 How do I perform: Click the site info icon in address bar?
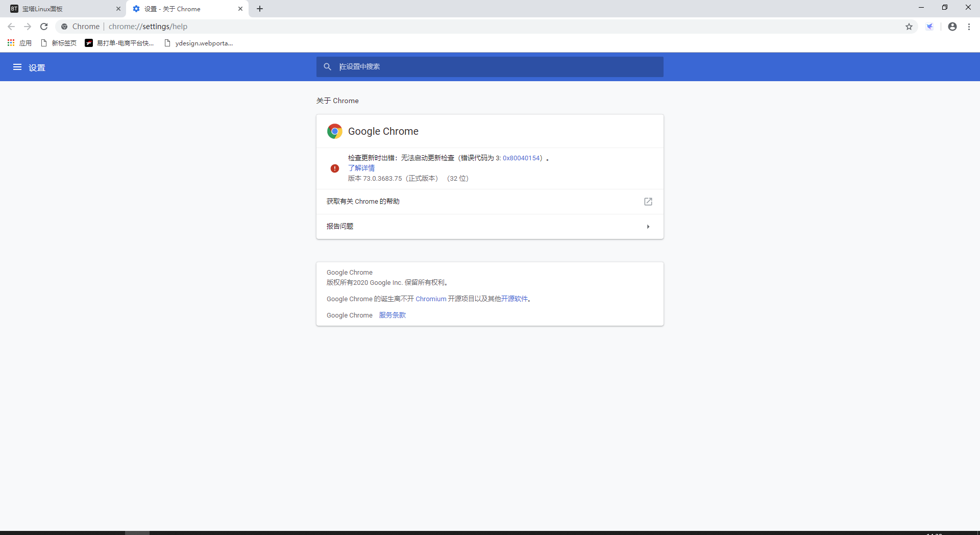click(x=64, y=27)
